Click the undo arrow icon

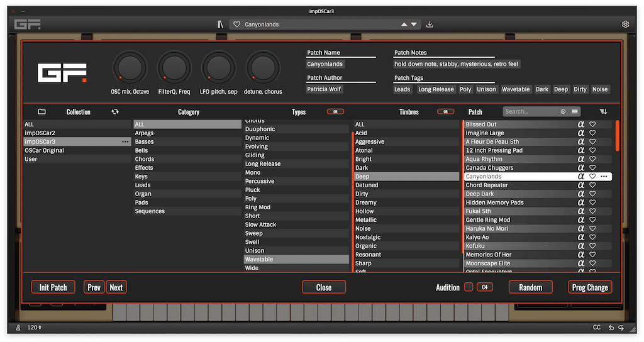pos(611,328)
